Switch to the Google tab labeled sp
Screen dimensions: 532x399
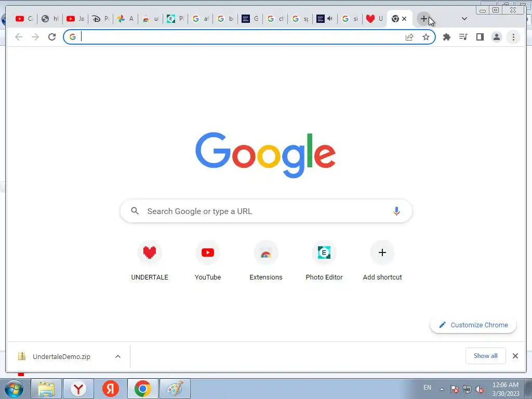[300, 19]
